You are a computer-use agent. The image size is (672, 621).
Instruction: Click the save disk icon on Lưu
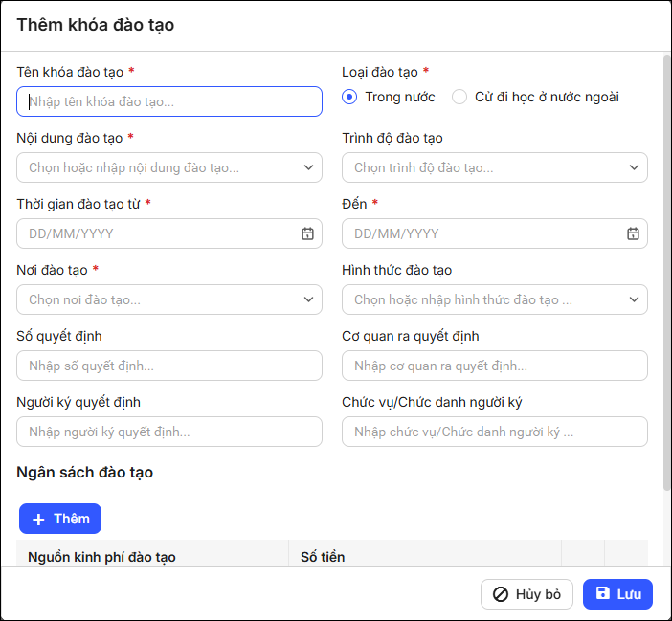point(602,593)
